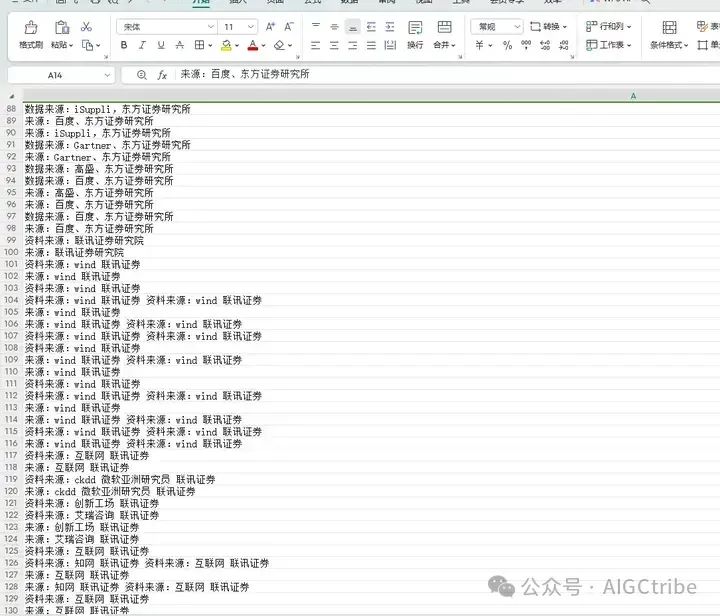
Task: Open the copy options dropdown arrow
Action: [x=98, y=45]
